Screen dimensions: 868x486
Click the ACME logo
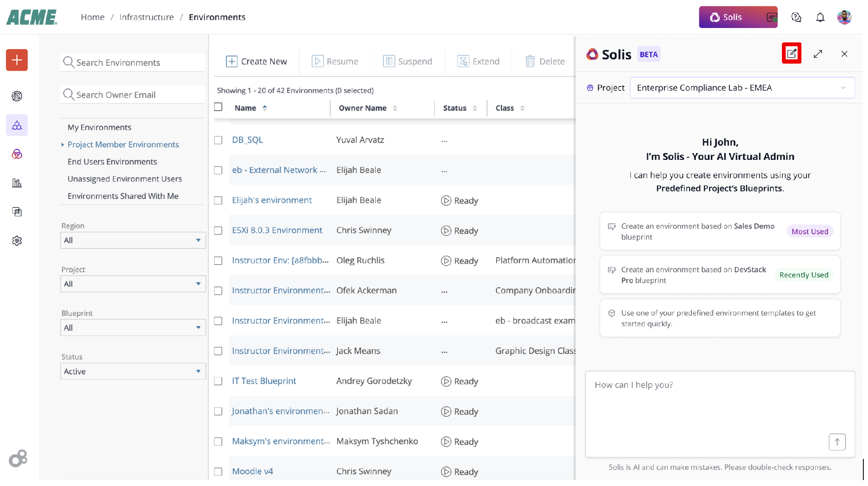[x=32, y=17]
